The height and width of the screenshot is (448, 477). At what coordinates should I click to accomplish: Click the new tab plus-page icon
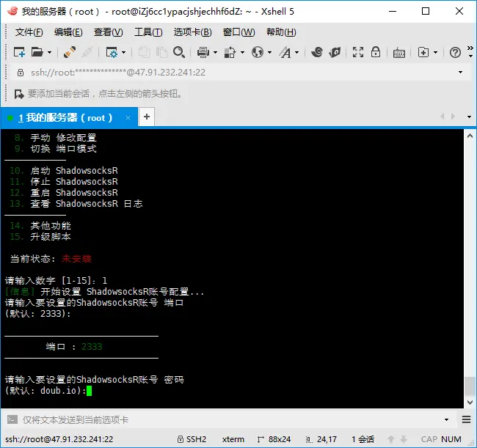coord(423,52)
